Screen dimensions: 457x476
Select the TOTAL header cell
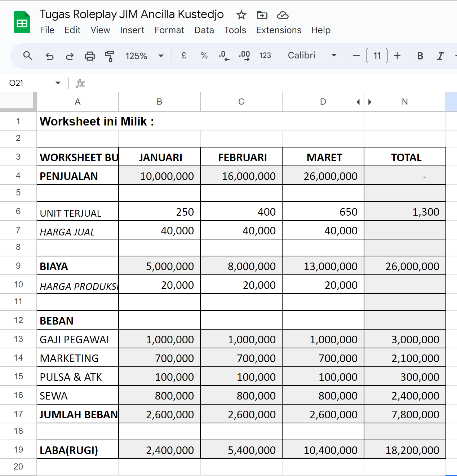coord(405,157)
